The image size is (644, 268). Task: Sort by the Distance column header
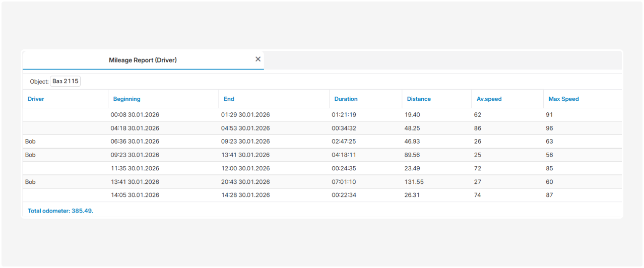tap(419, 99)
